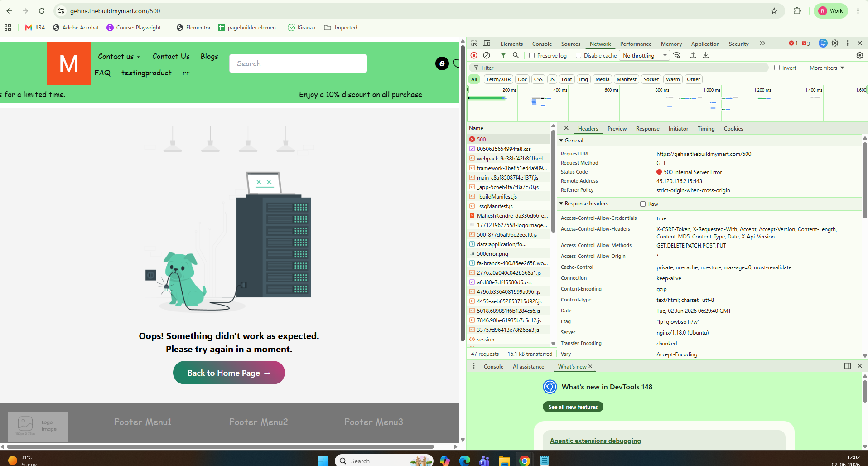Expand the Contact us dropdown menu
The image size is (868, 466).
pyautogui.click(x=119, y=56)
